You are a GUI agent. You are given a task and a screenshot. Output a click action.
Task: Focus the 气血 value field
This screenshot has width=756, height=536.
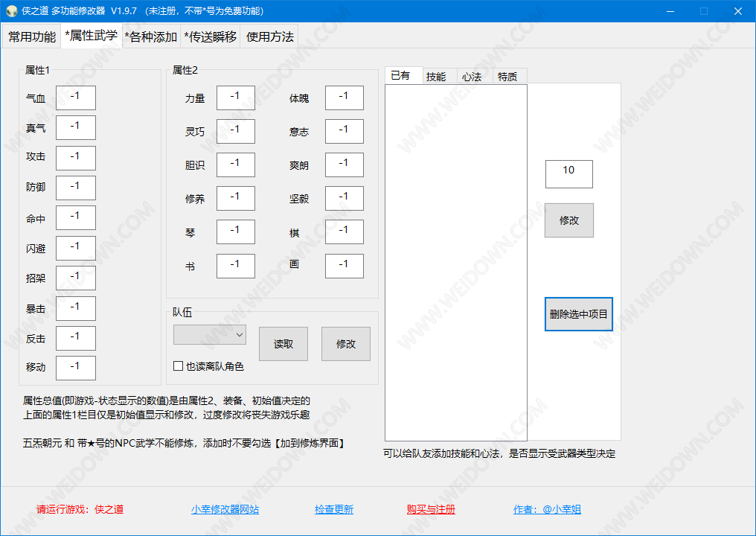click(x=76, y=98)
